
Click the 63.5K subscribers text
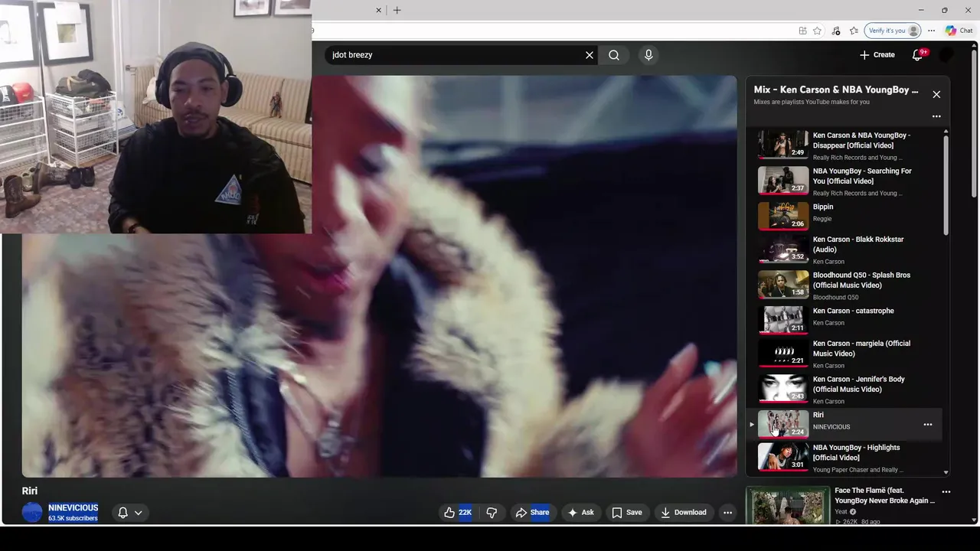click(x=73, y=518)
